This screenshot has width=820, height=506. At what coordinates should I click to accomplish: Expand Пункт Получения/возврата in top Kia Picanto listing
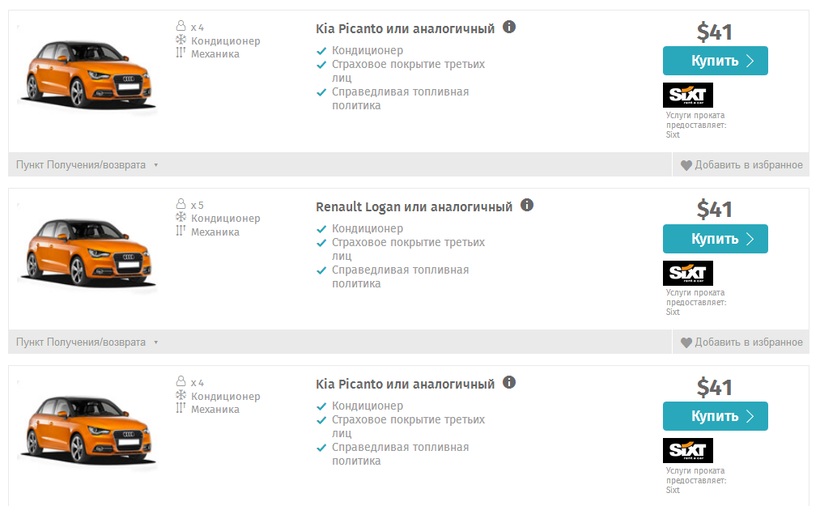pyautogui.click(x=87, y=165)
